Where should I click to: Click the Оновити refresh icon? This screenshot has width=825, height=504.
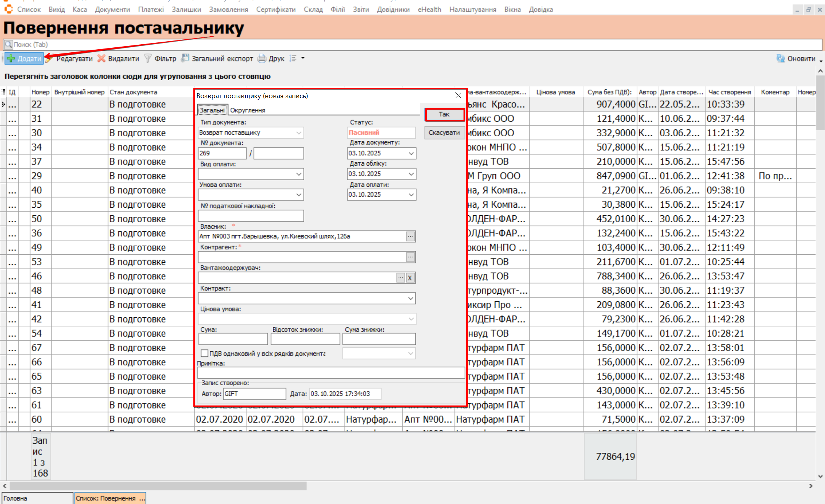[780, 58]
